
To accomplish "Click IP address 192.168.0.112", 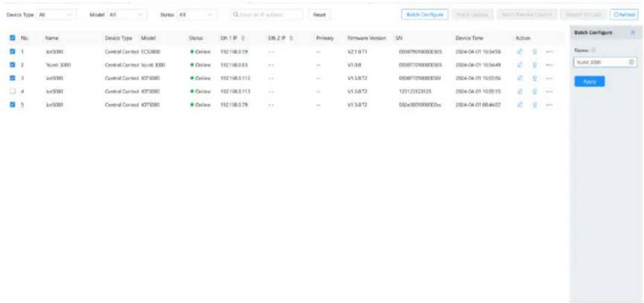I will coord(235,78).
